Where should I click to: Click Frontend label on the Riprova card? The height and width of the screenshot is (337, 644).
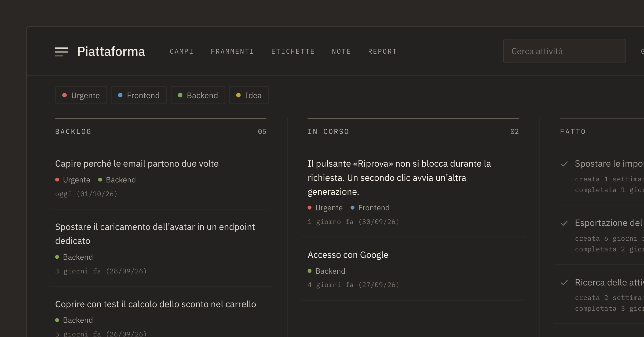click(x=370, y=208)
